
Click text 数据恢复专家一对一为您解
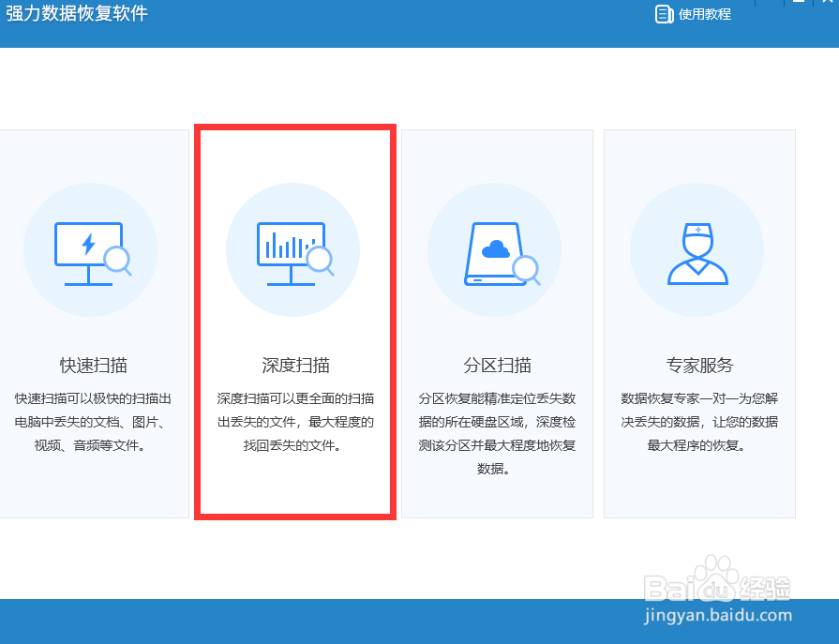point(699,398)
